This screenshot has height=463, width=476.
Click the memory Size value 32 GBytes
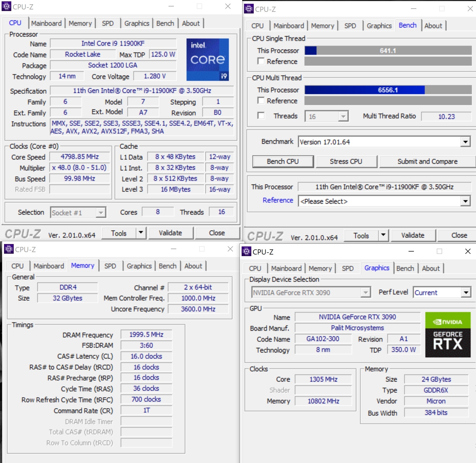68,298
